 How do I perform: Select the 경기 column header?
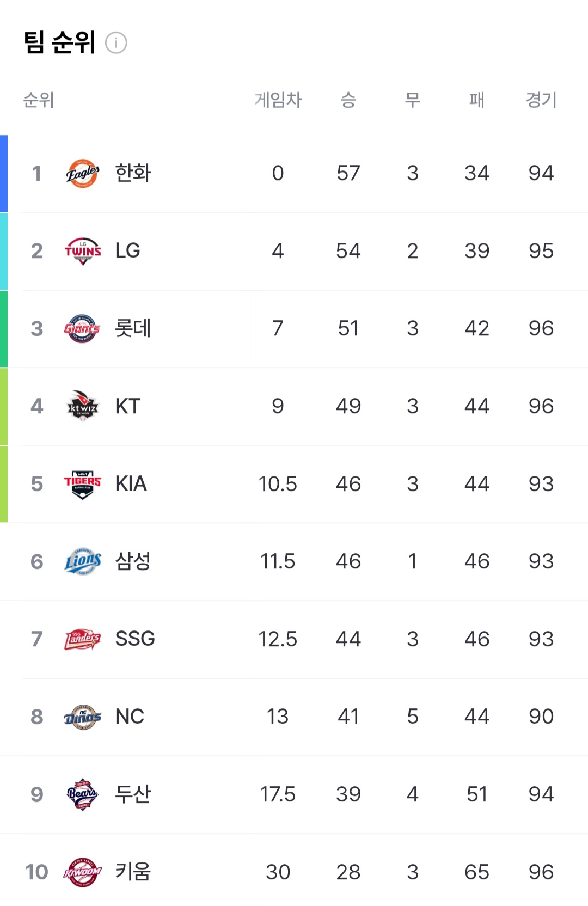pyautogui.click(x=541, y=100)
